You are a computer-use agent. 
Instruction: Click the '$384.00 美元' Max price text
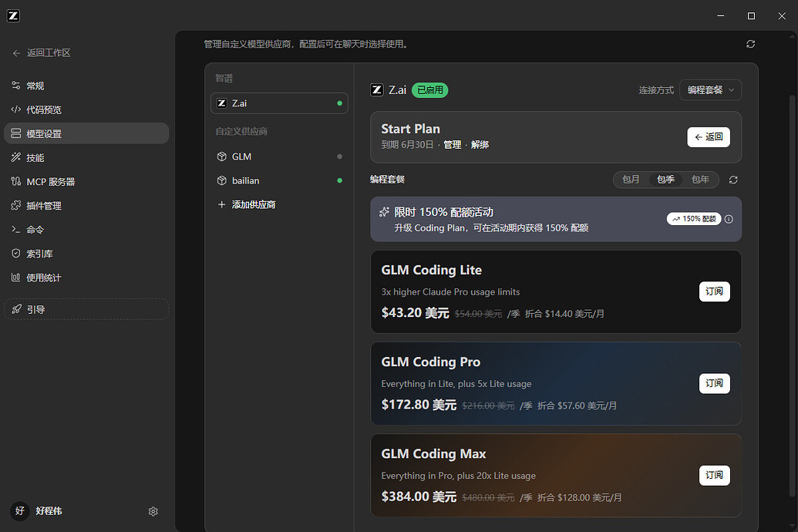419,497
